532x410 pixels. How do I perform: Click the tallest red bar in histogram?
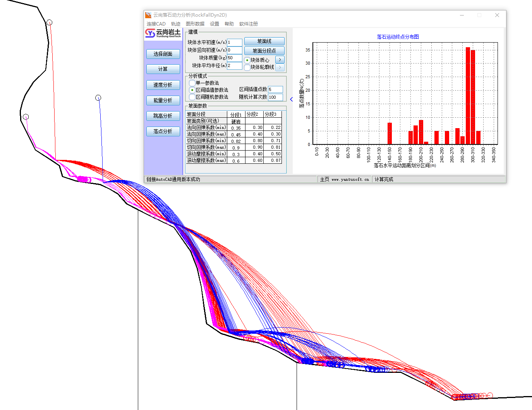(x=468, y=96)
